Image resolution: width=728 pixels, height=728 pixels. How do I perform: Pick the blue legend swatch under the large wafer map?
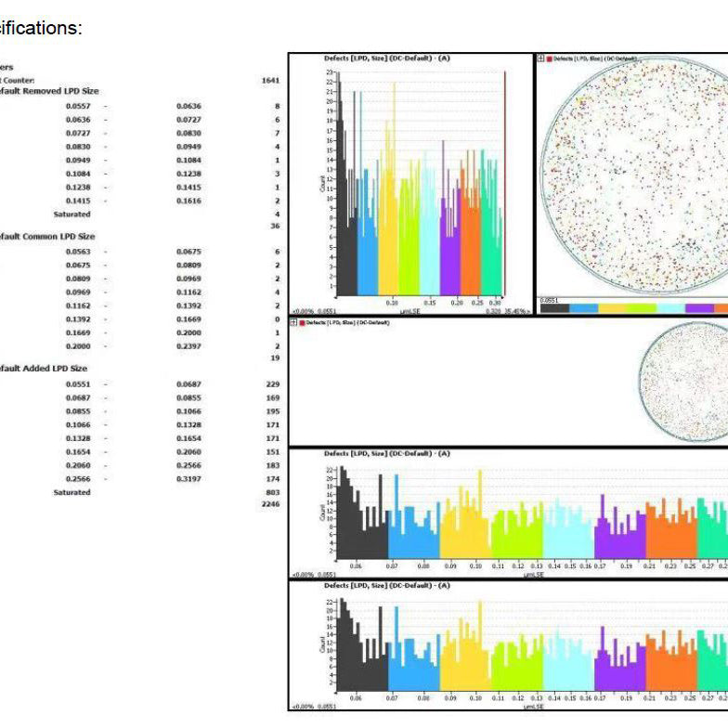(x=583, y=308)
